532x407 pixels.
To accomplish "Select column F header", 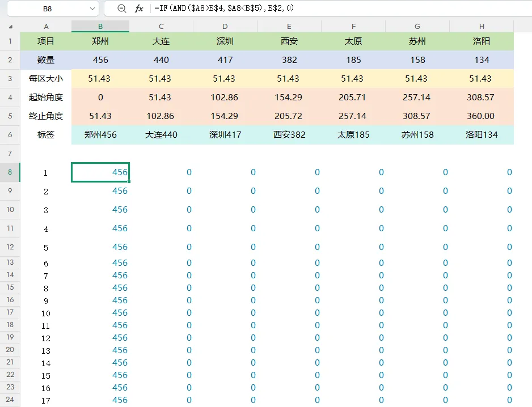I will [x=353, y=27].
